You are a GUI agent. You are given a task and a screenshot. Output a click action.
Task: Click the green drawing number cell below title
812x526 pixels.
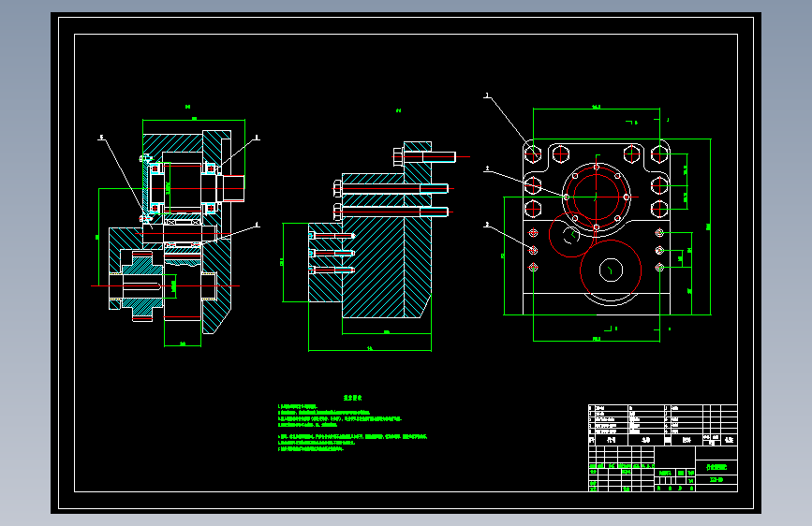[716, 480]
